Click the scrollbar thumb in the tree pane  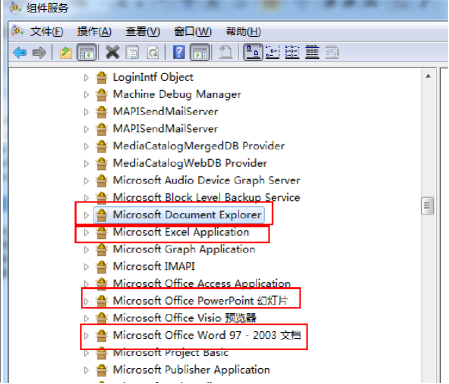pyautogui.click(x=428, y=206)
